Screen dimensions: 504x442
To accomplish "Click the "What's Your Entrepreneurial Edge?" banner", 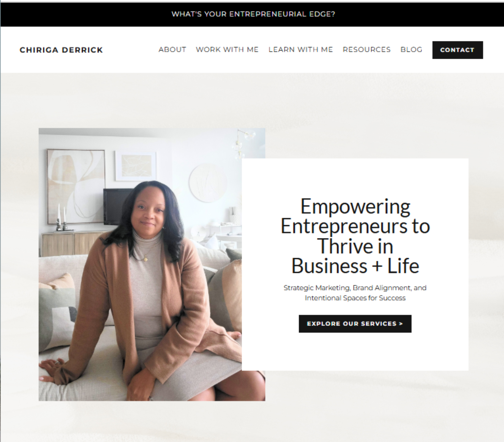I will [253, 14].
